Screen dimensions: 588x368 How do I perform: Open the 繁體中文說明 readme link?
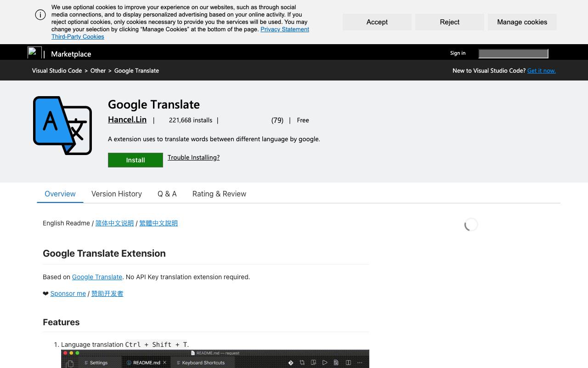158,223
